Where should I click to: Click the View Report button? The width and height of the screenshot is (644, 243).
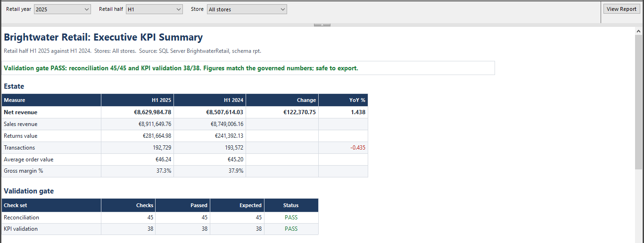[621, 9]
